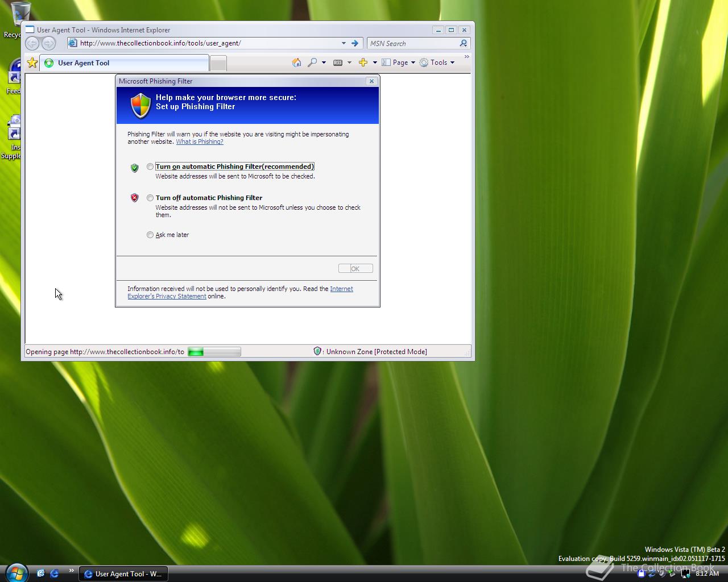Open a new blank tab
Image resolution: width=728 pixels, height=582 pixels.
218,64
